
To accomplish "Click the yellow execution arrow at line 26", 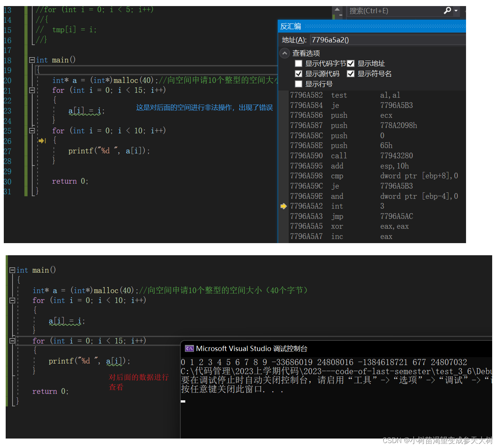I will pyautogui.click(x=42, y=140).
